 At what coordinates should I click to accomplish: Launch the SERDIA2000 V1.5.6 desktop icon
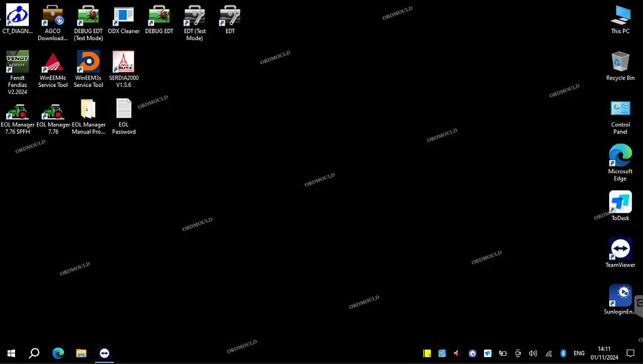click(123, 63)
